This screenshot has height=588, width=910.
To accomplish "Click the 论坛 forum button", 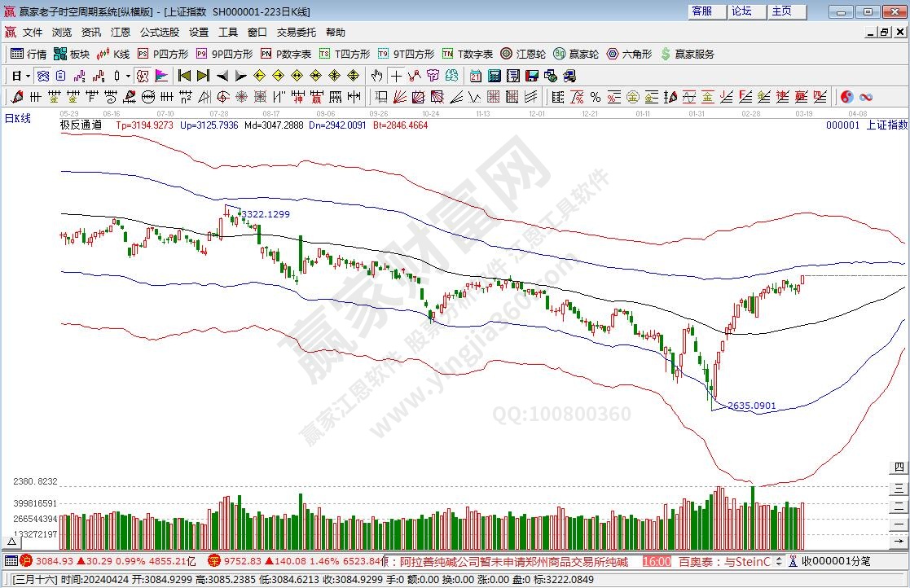I will coord(741,11).
